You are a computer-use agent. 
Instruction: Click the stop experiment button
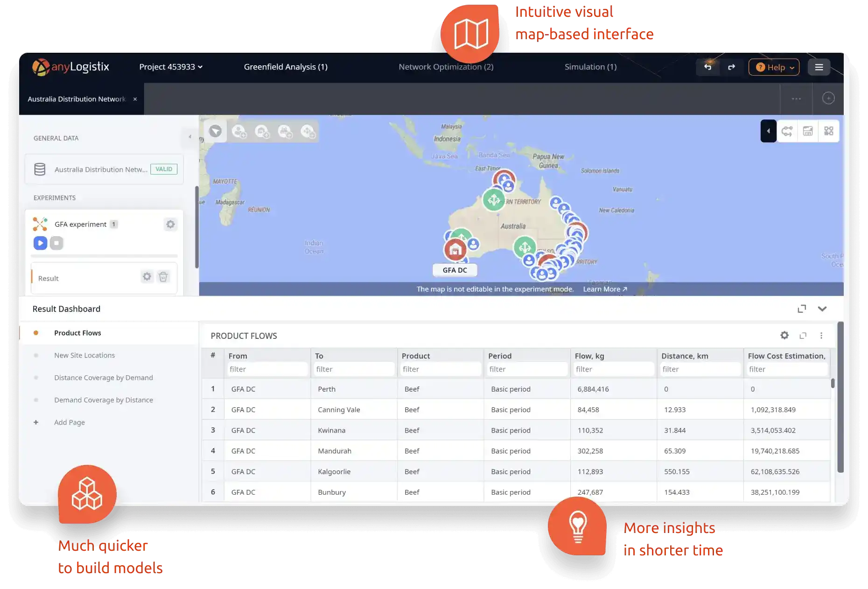pos(56,243)
